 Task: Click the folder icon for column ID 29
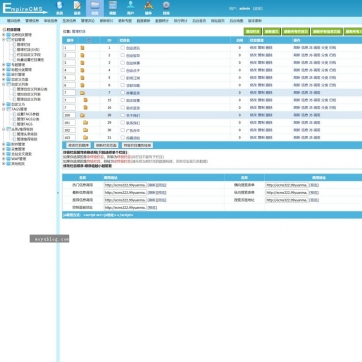click(85, 123)
